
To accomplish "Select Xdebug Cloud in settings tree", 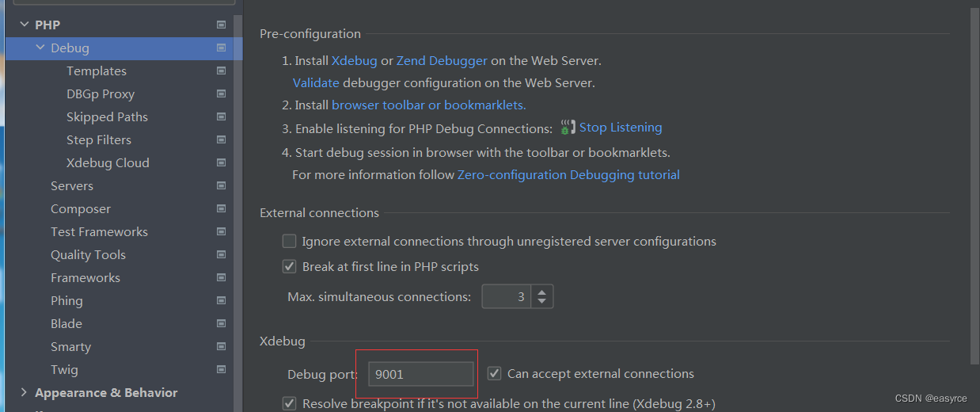I will 108,162.
